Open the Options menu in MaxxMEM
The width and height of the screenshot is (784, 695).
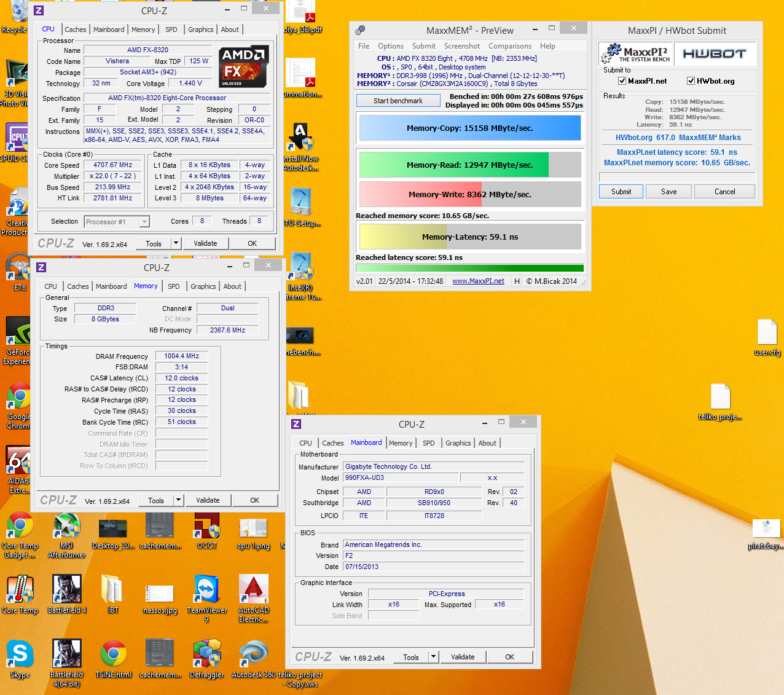point(391,46)
